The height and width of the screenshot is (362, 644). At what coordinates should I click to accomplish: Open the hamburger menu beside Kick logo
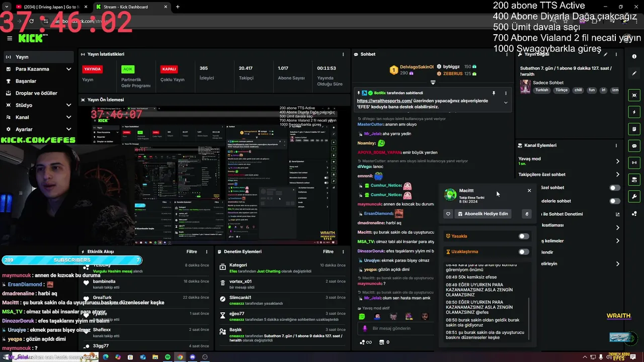(10, 38)
